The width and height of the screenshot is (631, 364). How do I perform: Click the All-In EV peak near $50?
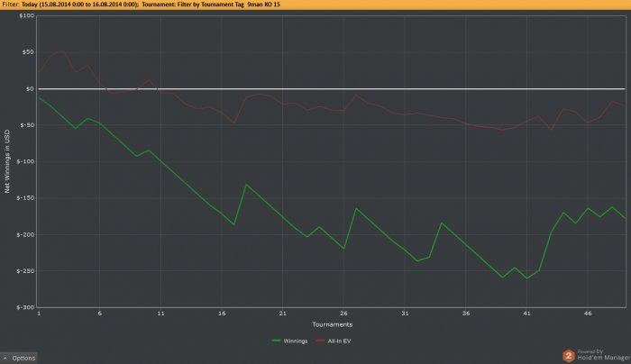(x=61, y=51)
